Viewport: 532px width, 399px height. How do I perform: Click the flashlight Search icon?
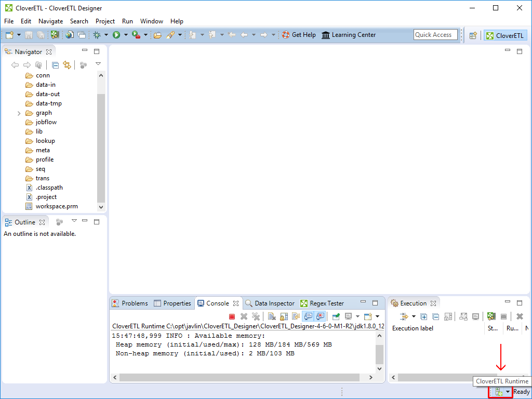(x=170, y=35)
